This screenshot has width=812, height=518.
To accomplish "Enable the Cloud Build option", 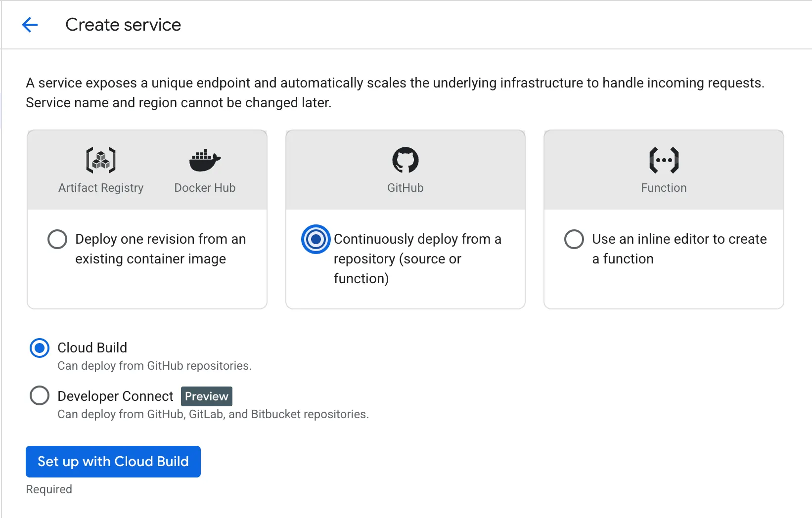I will pos(40,348).
